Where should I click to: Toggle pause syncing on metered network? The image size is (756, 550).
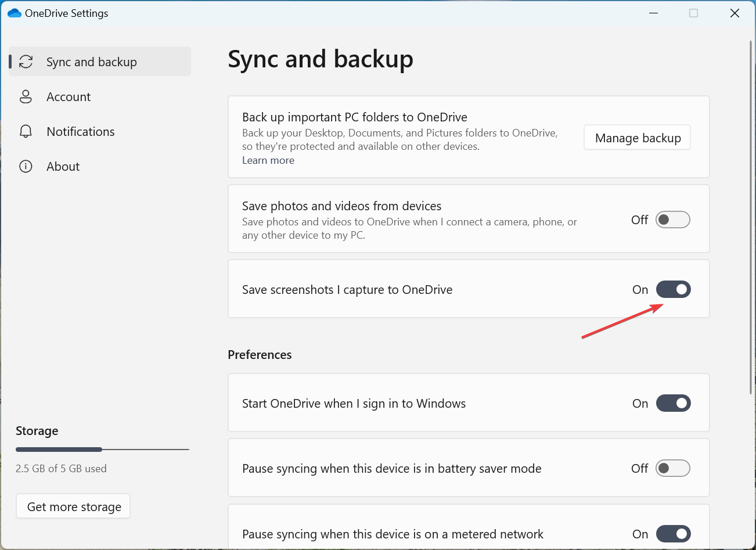[x=673, y=534]
